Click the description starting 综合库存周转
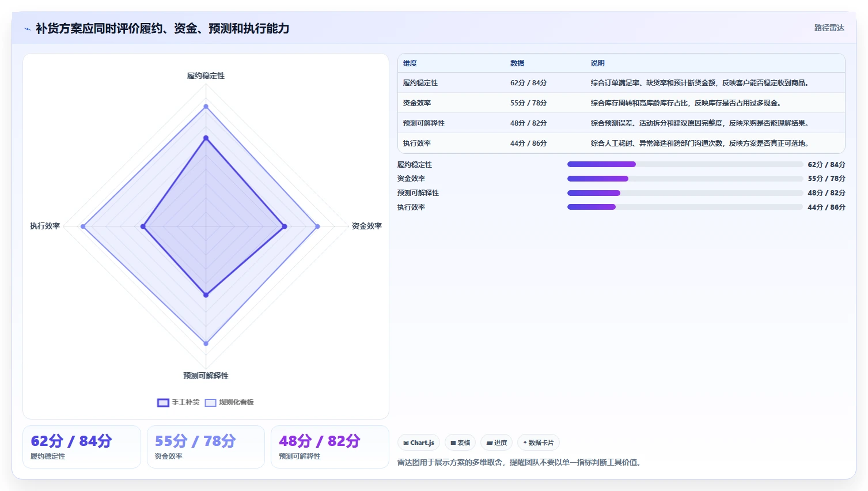The image size is (868, 491). [686, 103]
